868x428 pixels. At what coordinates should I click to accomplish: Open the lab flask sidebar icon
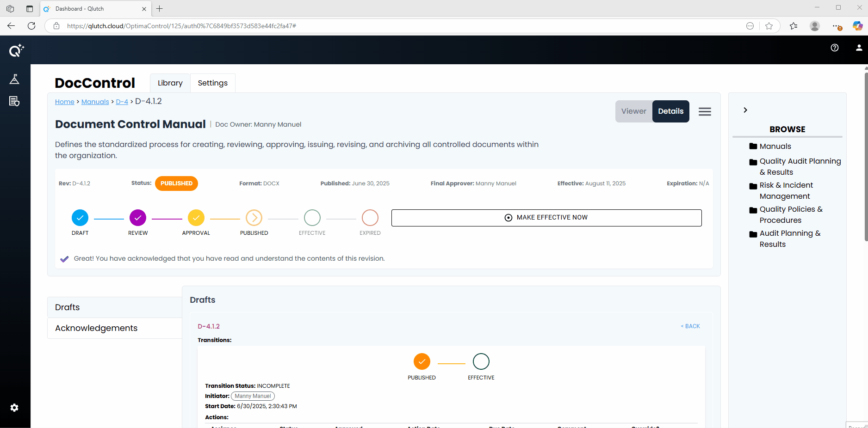[14, 79]
